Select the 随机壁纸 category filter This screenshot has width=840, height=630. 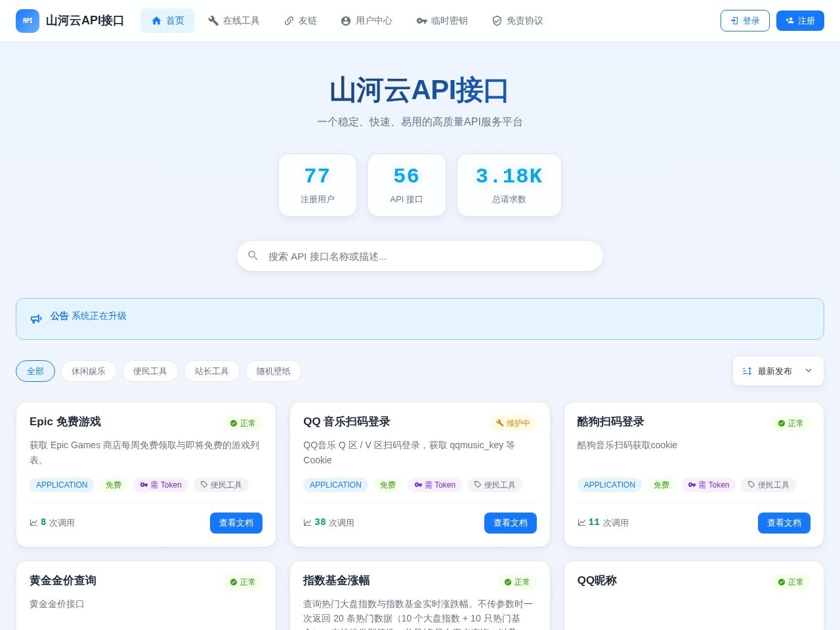[274, 371]
